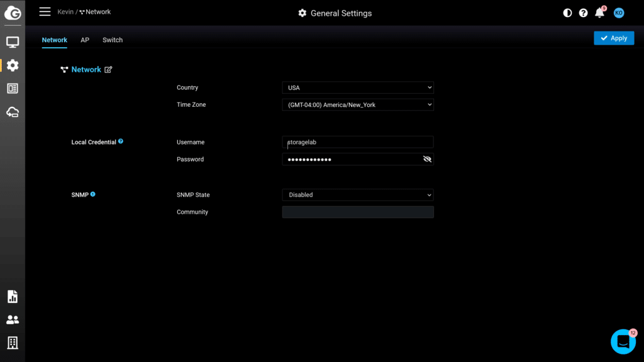The height and width of the screenshot is (362, 644).
Task: Open the notifications bell
Action: 599,13
